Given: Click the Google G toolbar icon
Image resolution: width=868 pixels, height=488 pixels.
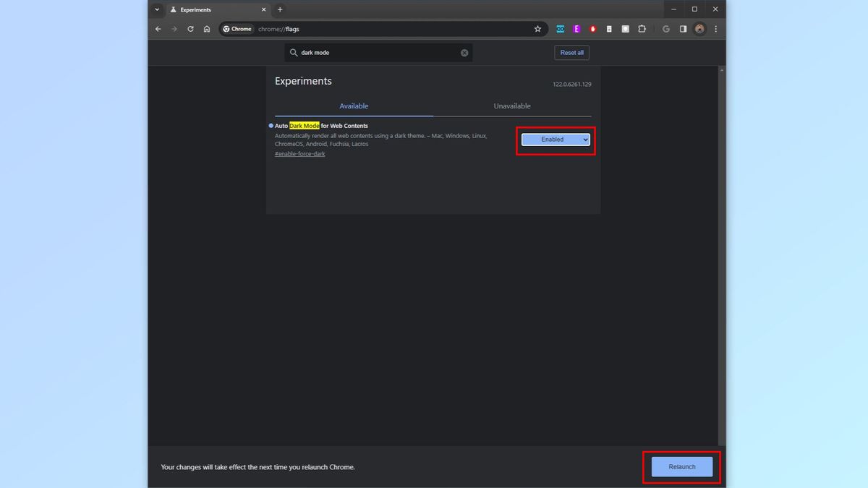Looking at the screenshot, I should (665, 29).
